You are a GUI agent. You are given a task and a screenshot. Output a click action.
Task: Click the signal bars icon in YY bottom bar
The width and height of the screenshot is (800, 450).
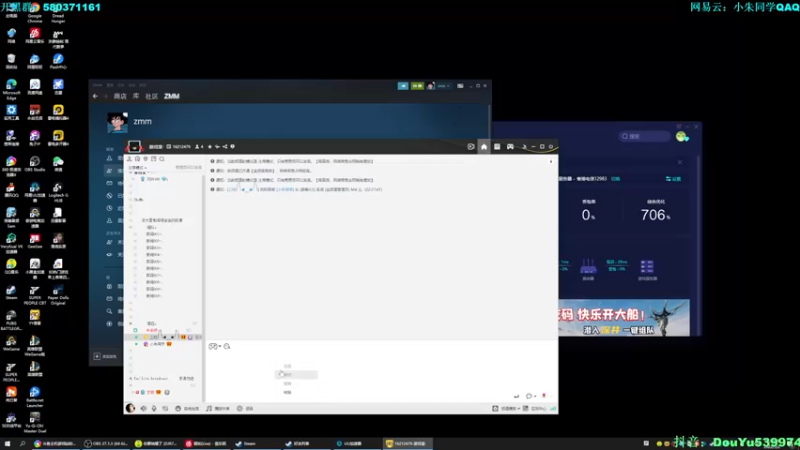point(553,408)
